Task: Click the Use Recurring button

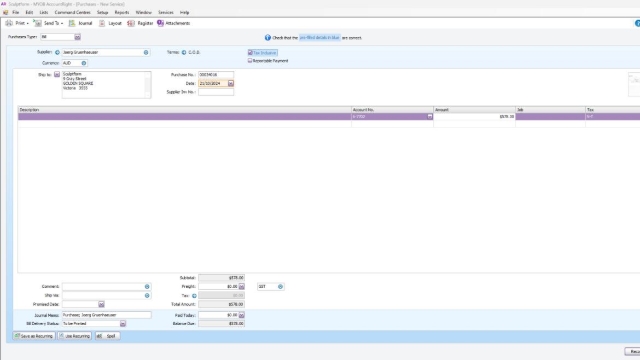Action: tap(74, 336)
